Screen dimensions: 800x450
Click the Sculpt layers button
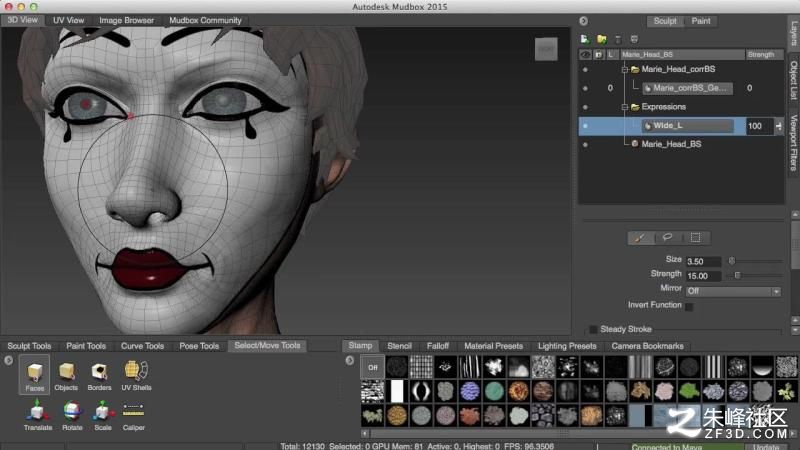[665, 21]
